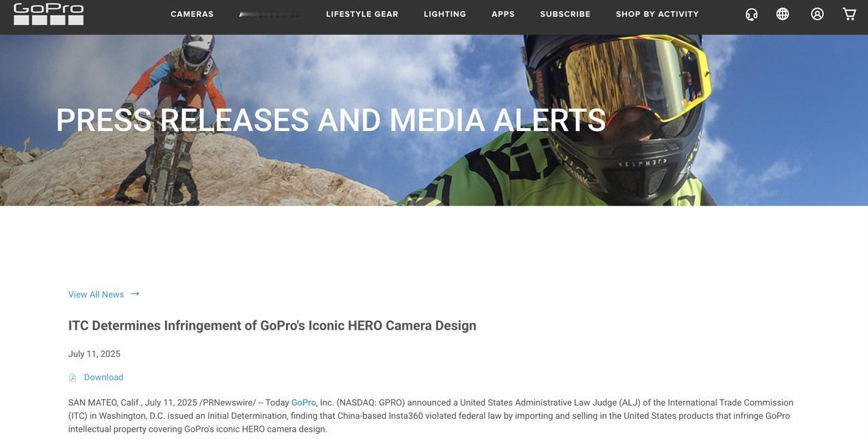Open the Lighting menu
Viewport: 868px width, 439px height.
(x=445, y=14)
